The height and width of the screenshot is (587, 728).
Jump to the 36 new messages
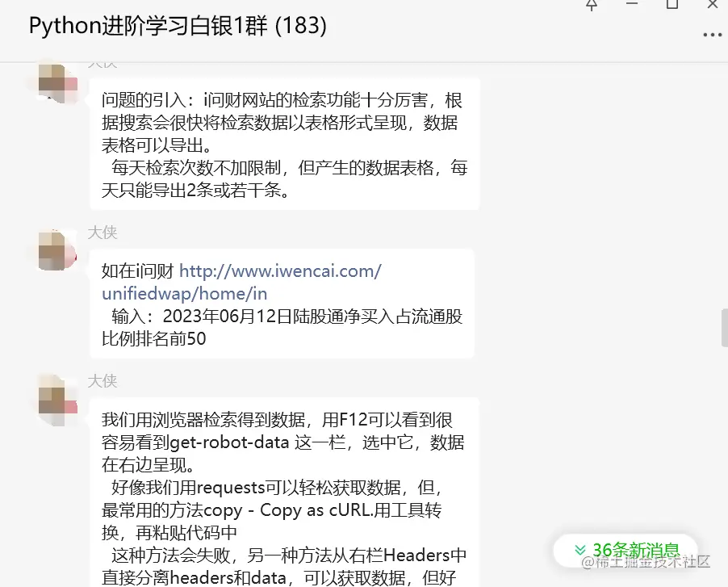point(625,551)
